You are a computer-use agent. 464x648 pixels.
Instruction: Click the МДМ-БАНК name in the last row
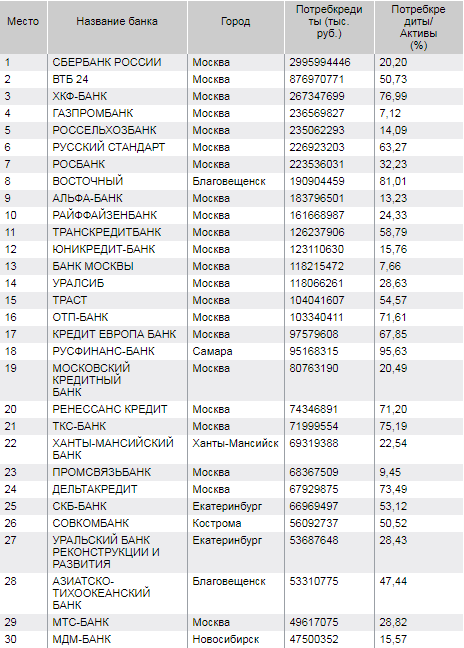click(x=81, y=639)
